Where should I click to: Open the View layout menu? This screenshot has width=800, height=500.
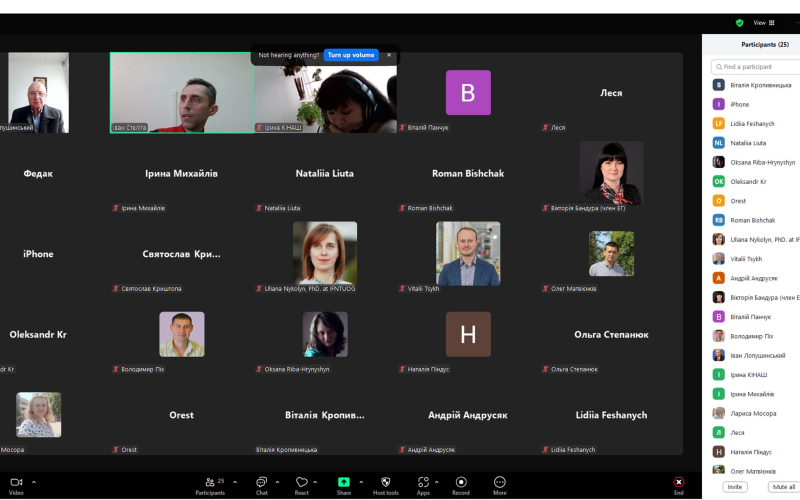tap(764, 23)
